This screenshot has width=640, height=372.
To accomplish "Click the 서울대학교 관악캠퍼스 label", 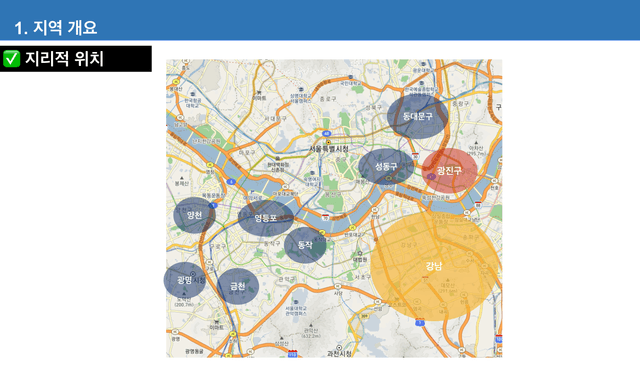I will [x=296, y=311].
